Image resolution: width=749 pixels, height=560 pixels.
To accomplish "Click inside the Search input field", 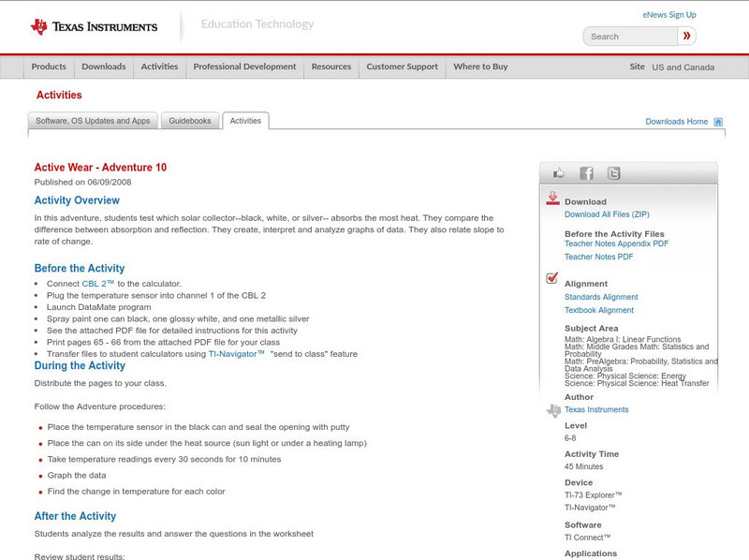I will click(629, 36).
